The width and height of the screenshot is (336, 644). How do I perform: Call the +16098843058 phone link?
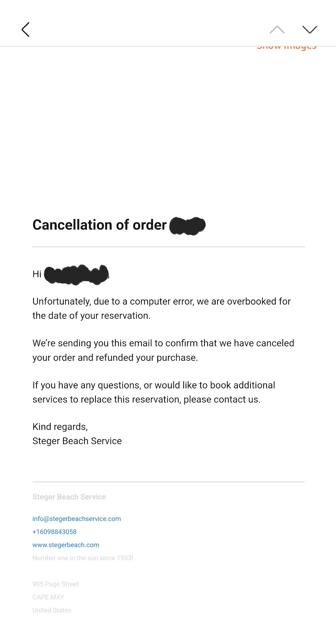(x=54, y=532)
